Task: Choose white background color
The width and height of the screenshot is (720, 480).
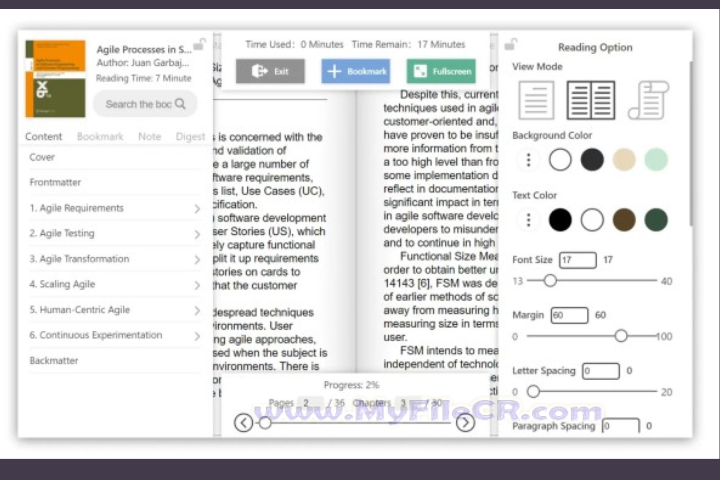Action: point(560,160)
